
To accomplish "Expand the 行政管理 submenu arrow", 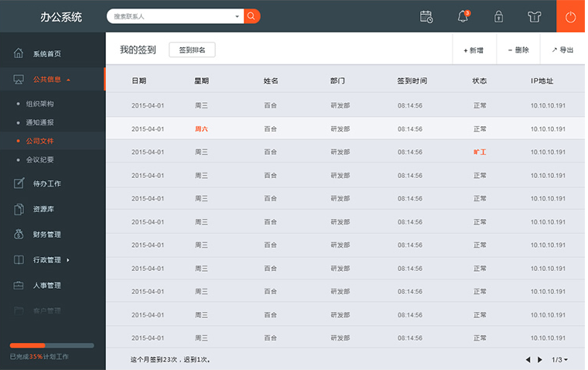I will (x=68, y=259).
